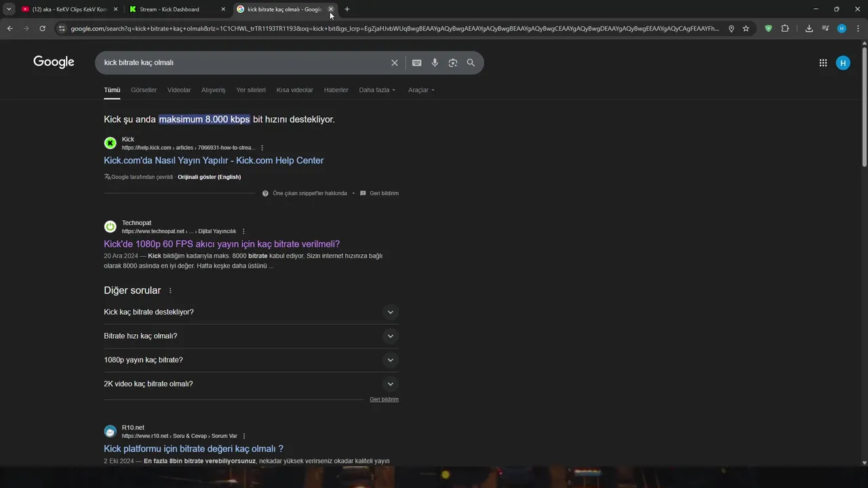The image size is (868, 488).
Task: Open the Chrome three-dot menu
Action: (858, 28)
